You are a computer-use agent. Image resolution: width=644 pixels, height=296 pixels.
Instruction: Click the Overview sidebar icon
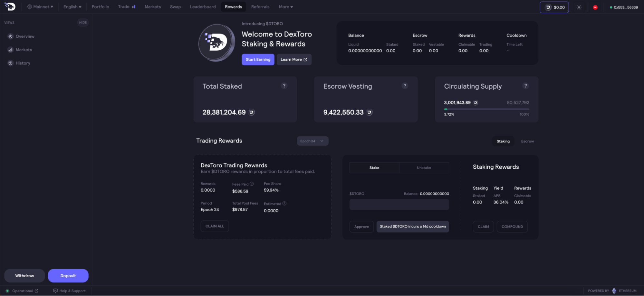click(10, 36)
